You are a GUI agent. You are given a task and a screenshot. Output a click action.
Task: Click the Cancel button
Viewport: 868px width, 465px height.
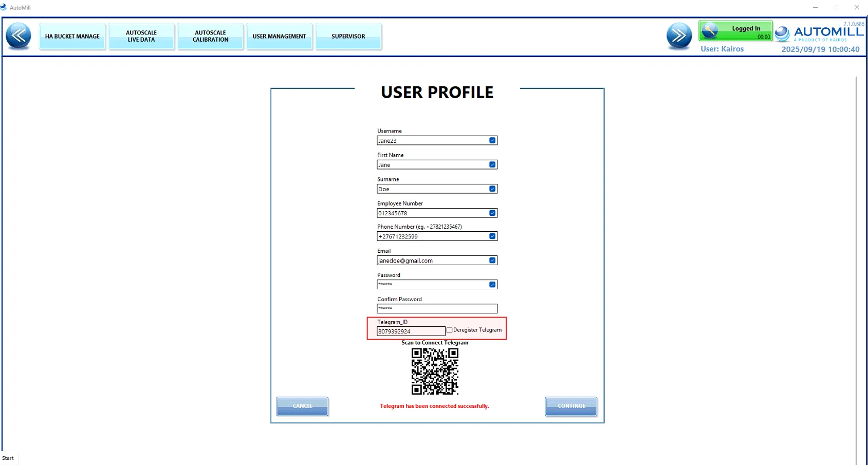302,406
